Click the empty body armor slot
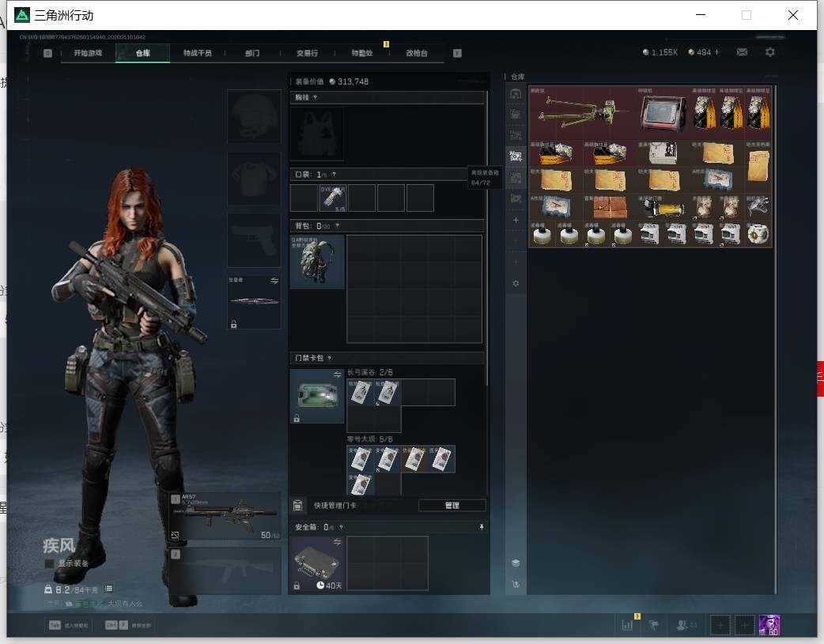 coord(254,179)
